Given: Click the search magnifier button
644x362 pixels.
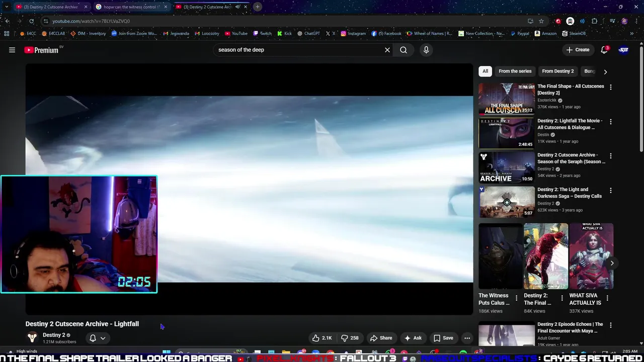Looking at the screenshot, I should pyautogui.click(x=404, y=50).
